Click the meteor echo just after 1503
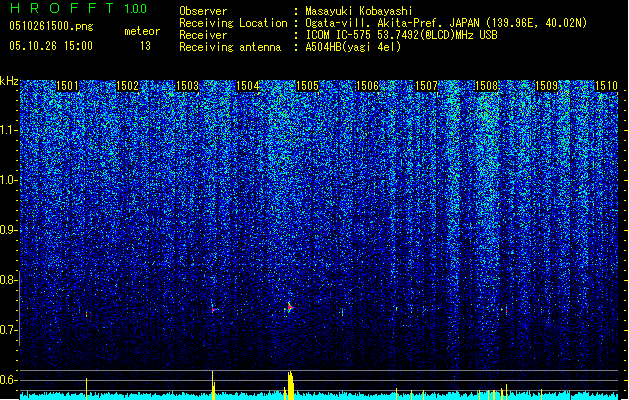The width and height of the screenshot is (629, 400). [x=214, y=309]
